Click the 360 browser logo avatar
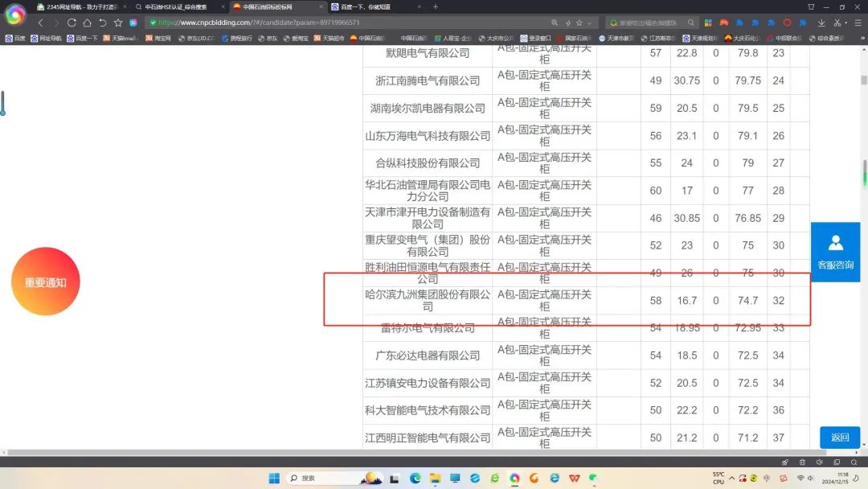Viewport: 868px width, 489px height. [x=15, y=15]
